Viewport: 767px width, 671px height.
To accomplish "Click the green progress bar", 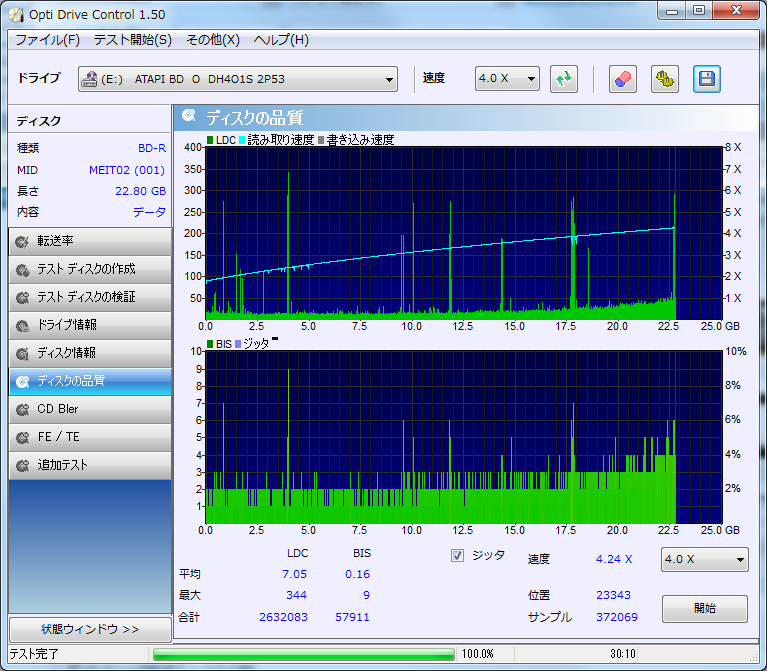I will point(304,654).
